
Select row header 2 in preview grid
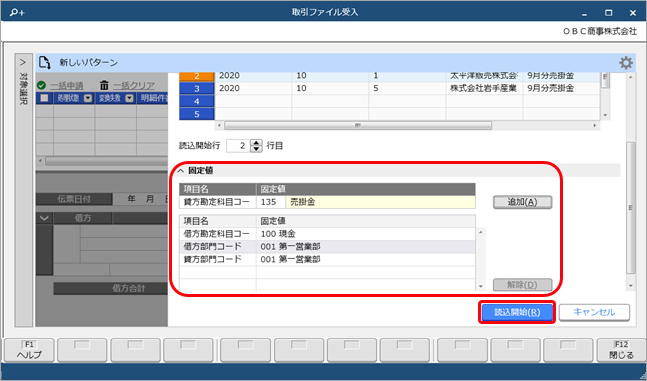[197, 76]
